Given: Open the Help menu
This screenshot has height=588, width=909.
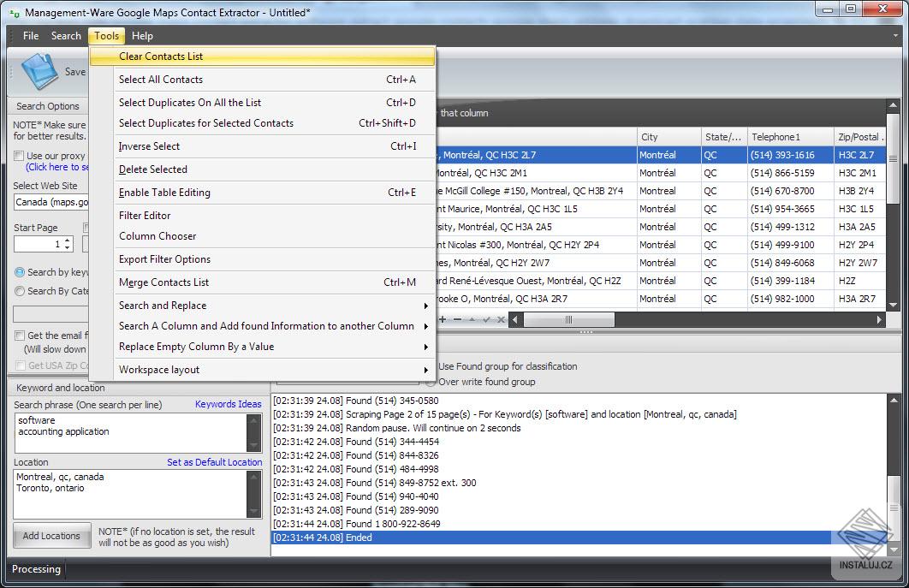Looking at the screenshot, I should pos(142,36).
